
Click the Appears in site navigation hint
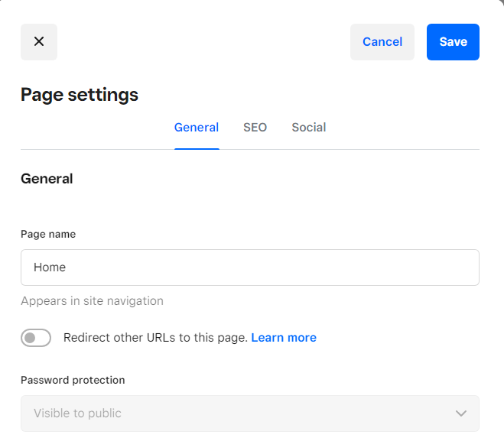click(x=92, y=301)
